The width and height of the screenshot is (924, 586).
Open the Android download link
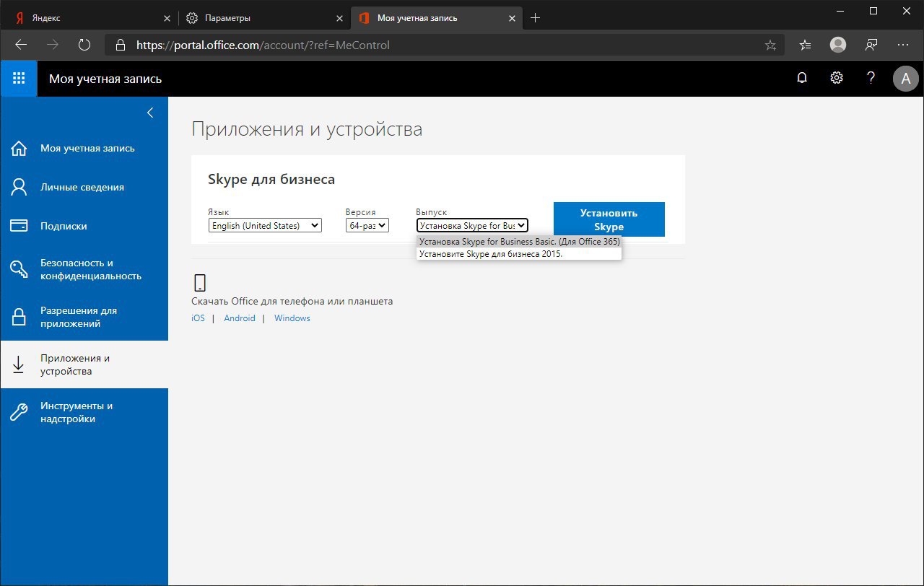(240, 318)
